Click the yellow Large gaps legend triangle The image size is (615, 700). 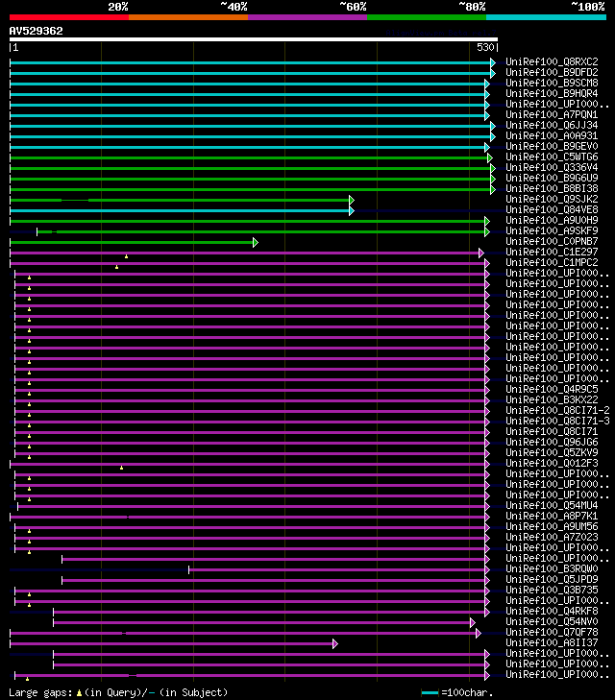coord(79,693)
